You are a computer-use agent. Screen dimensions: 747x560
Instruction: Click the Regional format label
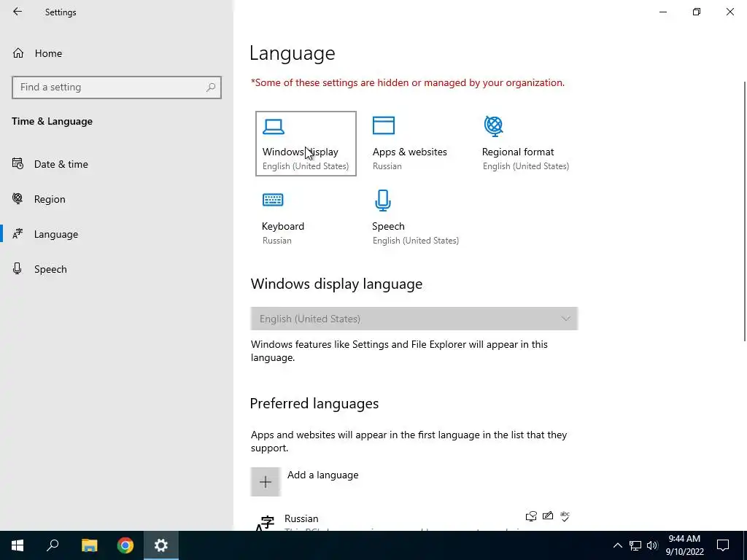pyautogui.click(x=518, y=152)
